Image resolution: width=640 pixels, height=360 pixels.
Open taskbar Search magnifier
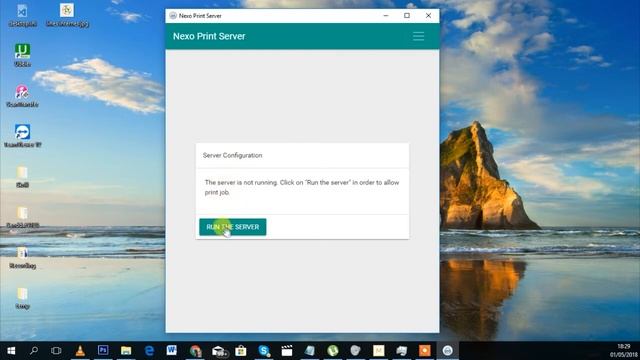(x=34, y=351)
